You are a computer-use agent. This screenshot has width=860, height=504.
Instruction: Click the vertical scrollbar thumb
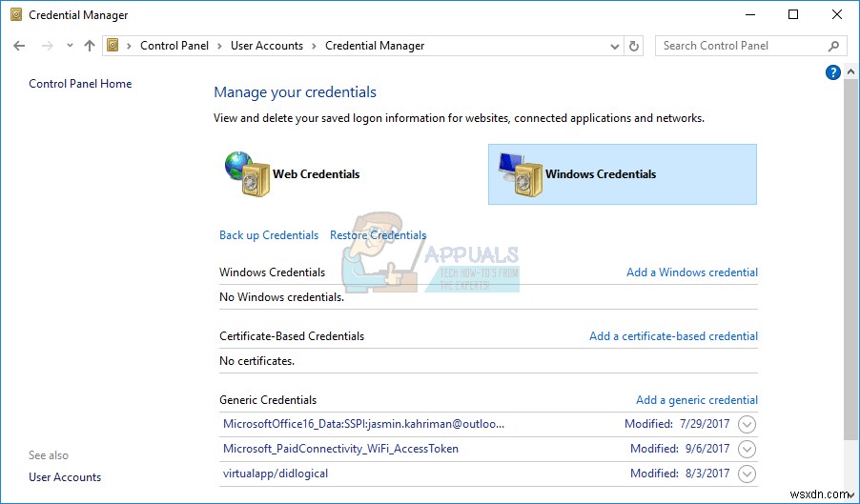point(850,258)
